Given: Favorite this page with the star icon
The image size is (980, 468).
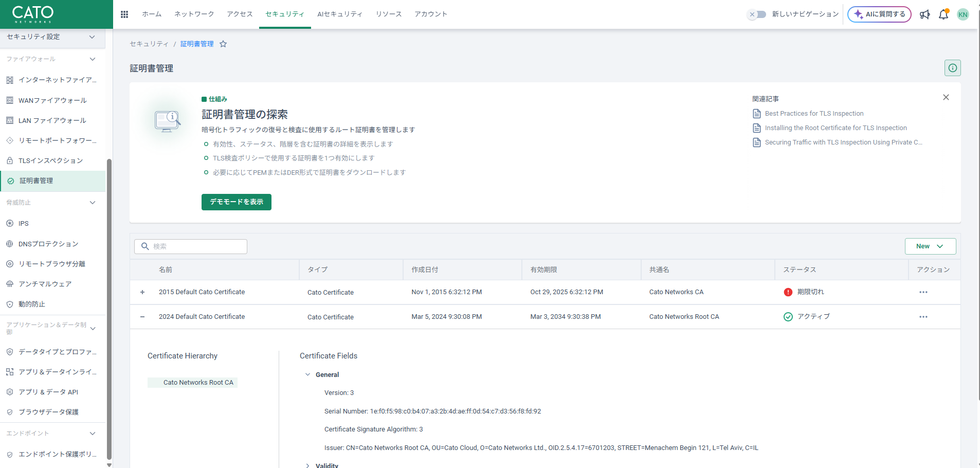Looking at the screenshot, I should click(223, 44).
